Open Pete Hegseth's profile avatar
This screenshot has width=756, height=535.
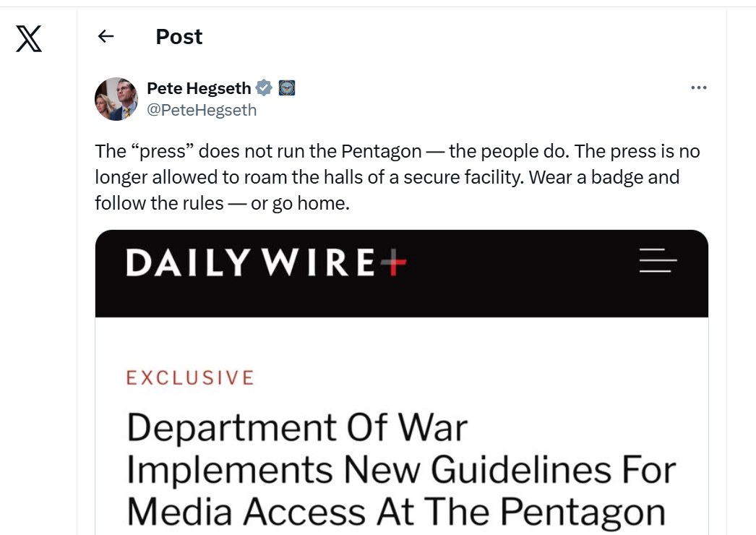[116, 99]
